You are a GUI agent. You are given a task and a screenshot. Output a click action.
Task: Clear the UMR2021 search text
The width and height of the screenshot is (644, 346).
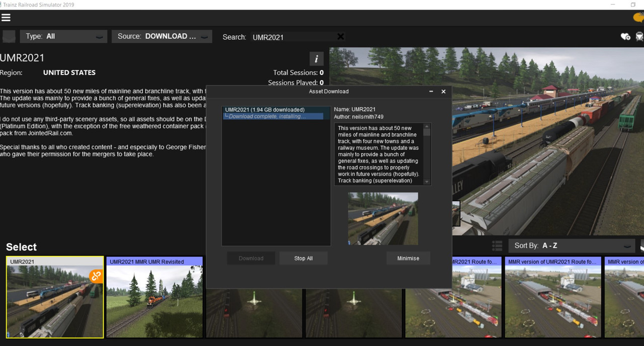[341, 36]
